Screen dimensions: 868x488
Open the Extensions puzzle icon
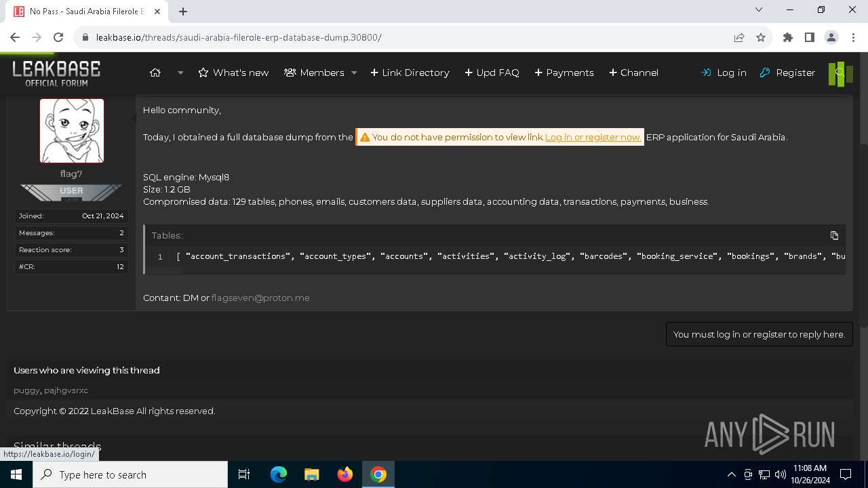tap(788, 37)
